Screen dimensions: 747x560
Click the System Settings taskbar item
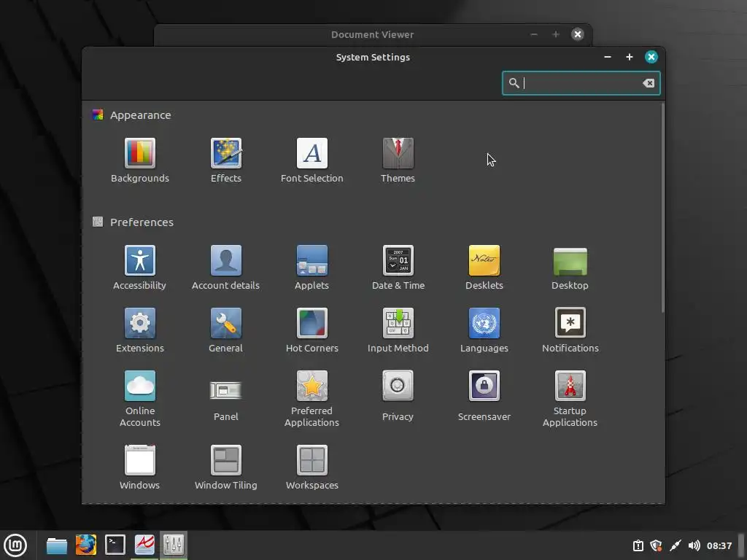coord(174,545)
